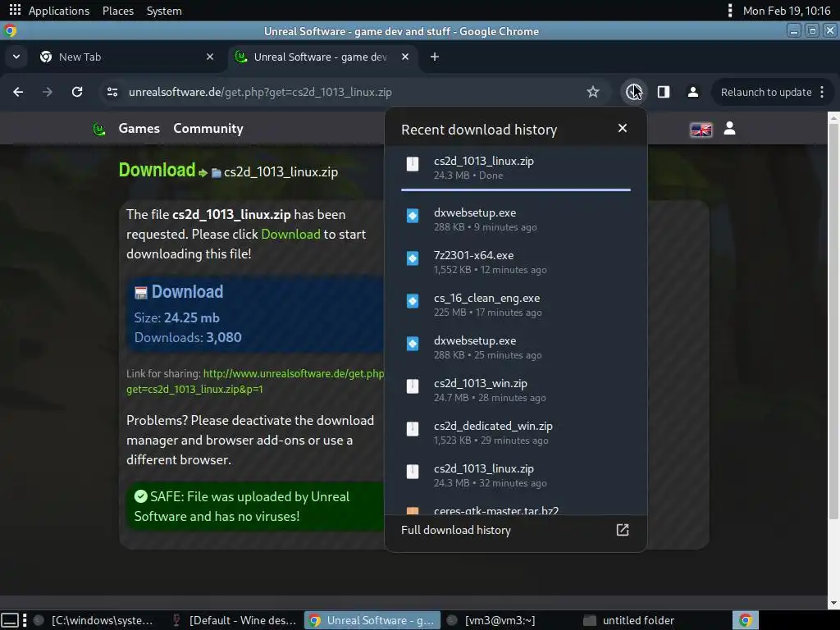Switch to C:\windows\syste... taskbar window
The height and width of the screenshot is (630, 840).
(x=94, y=620)
